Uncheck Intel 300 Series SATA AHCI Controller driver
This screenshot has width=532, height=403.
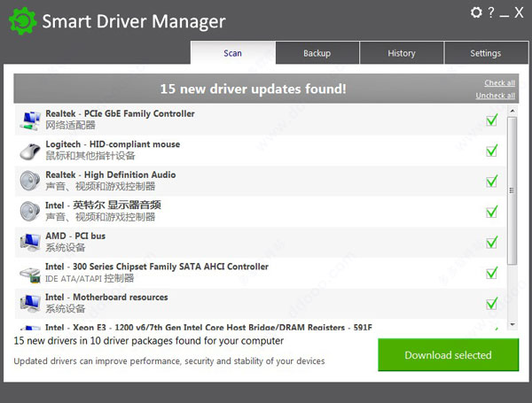click(x=491, y=273)
